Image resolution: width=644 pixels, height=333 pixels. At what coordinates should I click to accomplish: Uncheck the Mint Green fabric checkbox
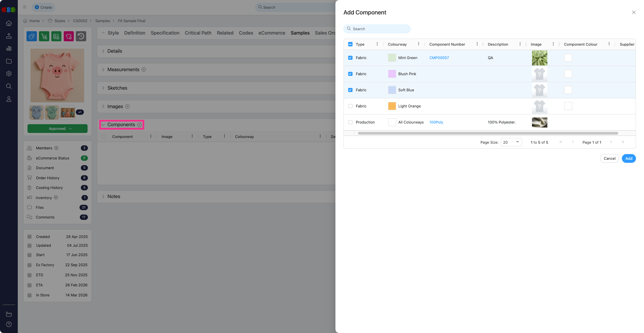[350, 58]
